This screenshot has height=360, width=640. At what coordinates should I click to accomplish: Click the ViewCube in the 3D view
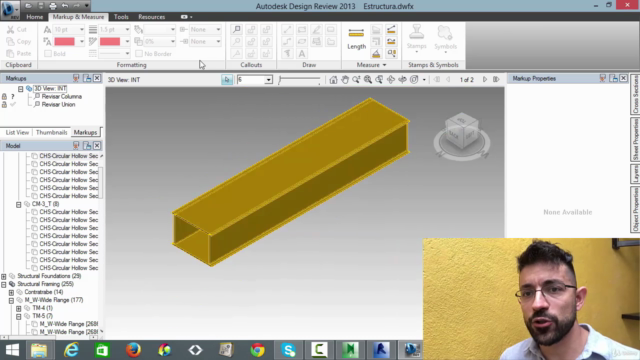(x=462, y=131)
